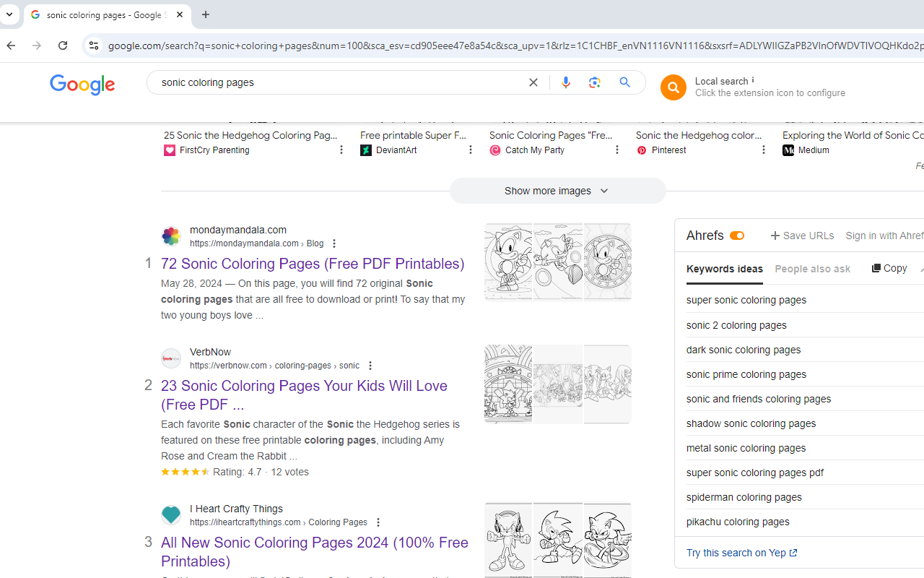This screenshot has width=924, height=578.
Task: Expand Show more images
Action: tap(557, 190)
